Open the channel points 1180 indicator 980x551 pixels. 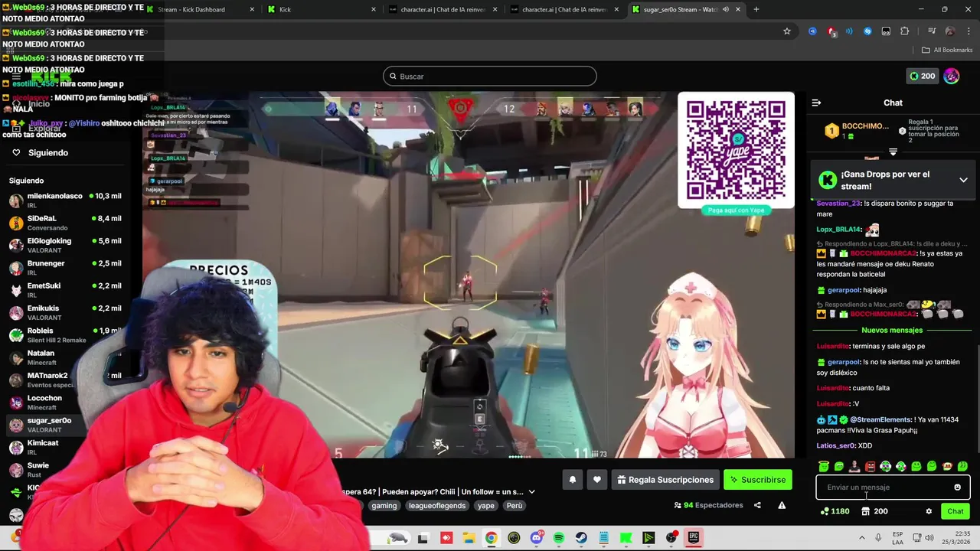[x=835, y=511]
